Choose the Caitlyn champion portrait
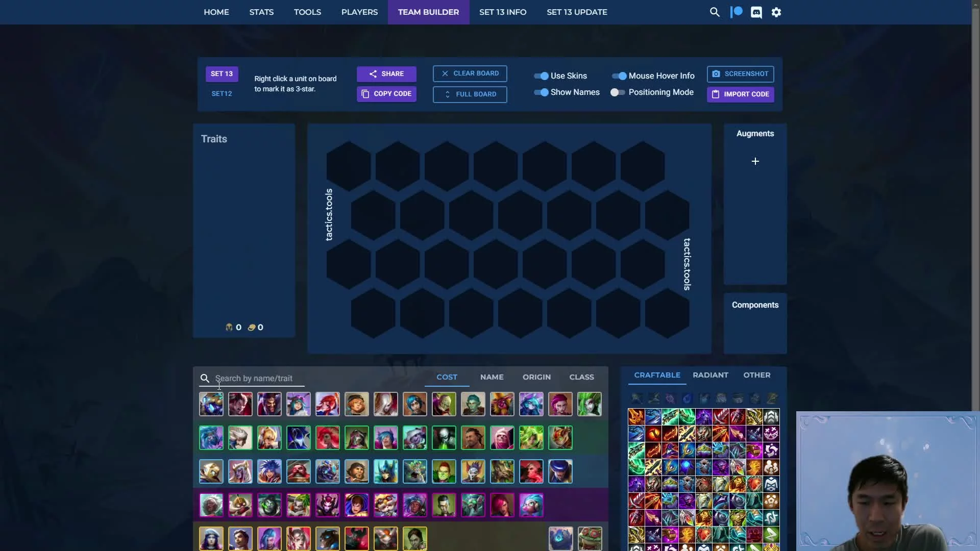The height and width of the screenshot is (551, 980). click(x=211, y=539)
